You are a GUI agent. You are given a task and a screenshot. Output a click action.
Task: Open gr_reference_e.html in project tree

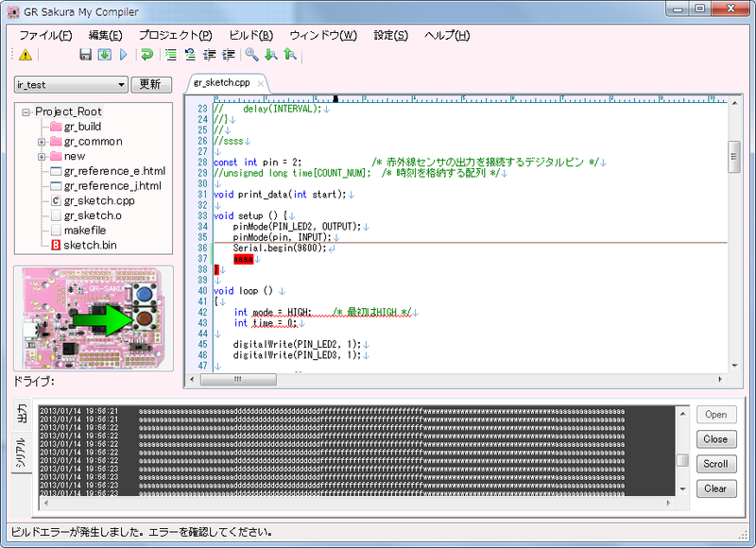(114, 171)
